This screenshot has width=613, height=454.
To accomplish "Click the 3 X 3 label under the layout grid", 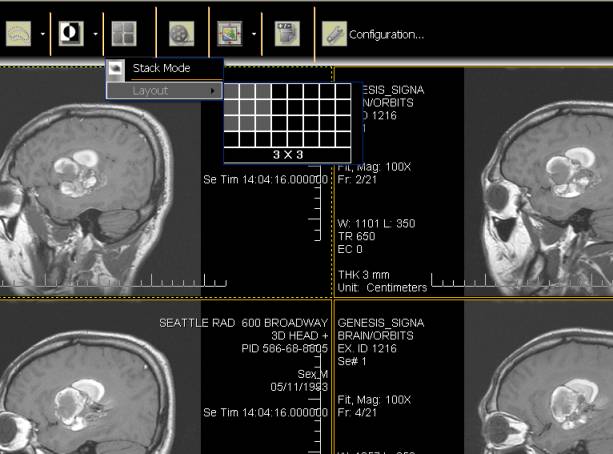I will tap(288, 155).
